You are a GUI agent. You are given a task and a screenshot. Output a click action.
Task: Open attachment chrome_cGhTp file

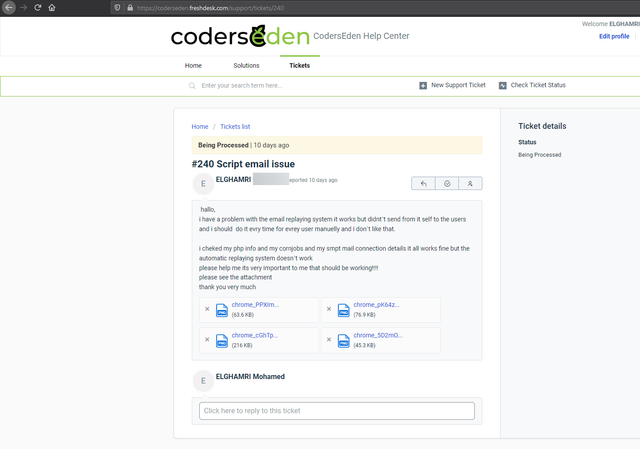tap(255, 335)
